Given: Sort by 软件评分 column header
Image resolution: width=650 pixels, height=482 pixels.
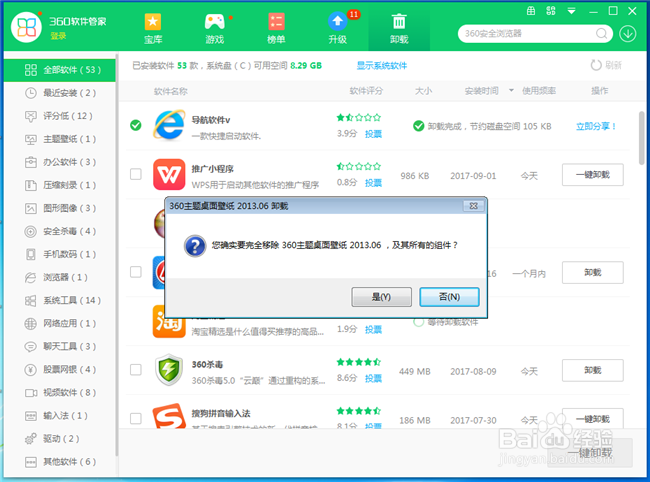Looking at the screenshot, I should (x=366, y=91).
